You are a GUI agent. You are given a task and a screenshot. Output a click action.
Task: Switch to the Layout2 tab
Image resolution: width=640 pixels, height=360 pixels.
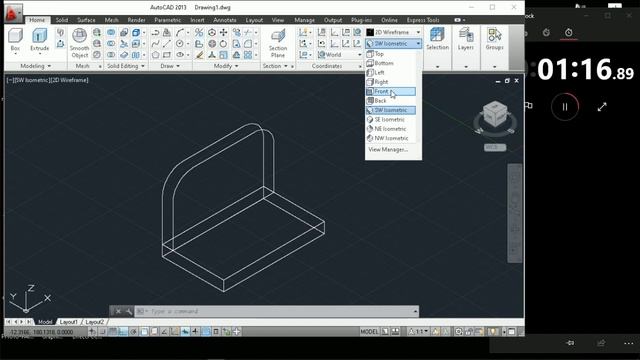point(95,322)
